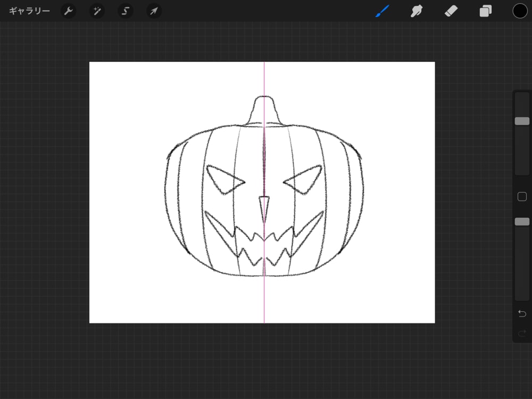Tap the Redo arrow

click(x=521, y=332)
